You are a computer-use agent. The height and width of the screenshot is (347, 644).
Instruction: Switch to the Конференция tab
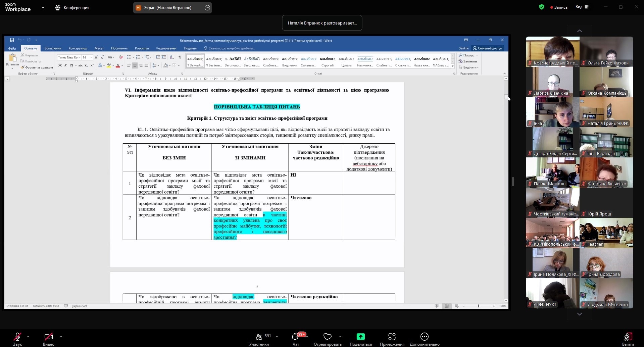72,8
